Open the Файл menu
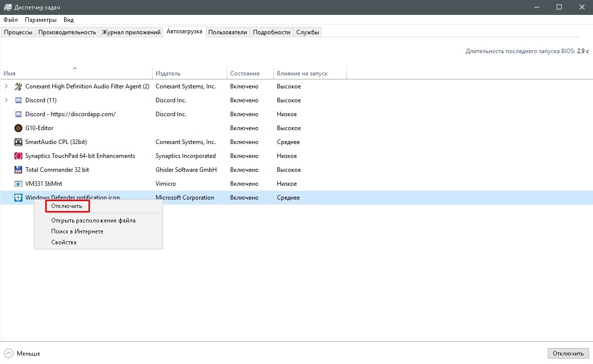The image size is (593, 364). coord(10,20)
